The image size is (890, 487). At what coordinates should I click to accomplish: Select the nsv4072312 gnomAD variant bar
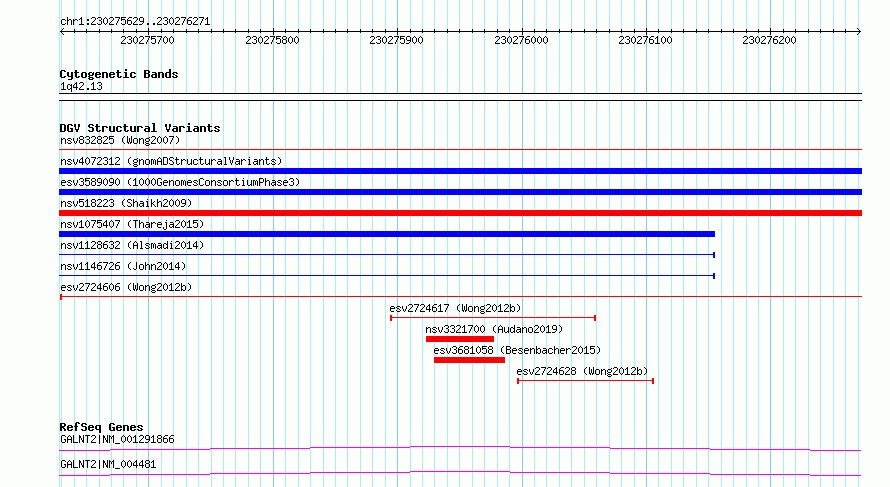(x=460, y=171)
